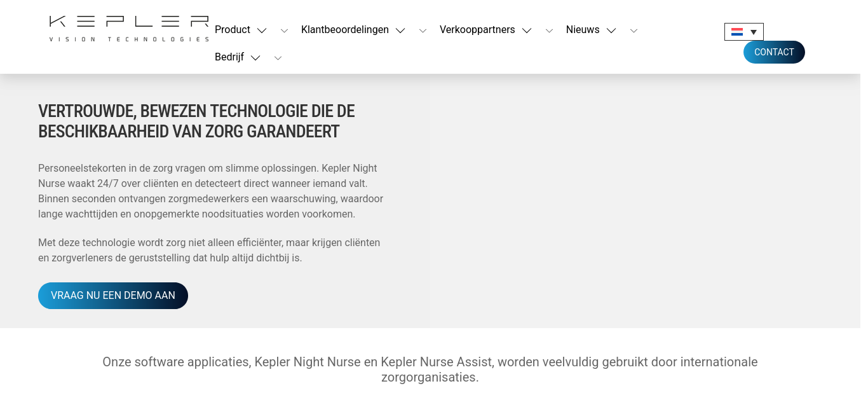Open the Dutch flag language selector
Viewport: 868px width, 414px height.
pos(744,32)
